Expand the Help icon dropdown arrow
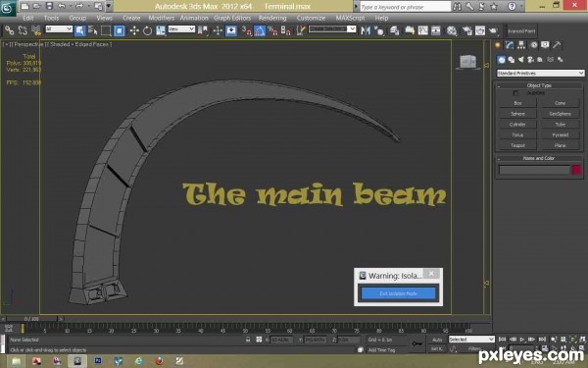This screenshot has height=368, width=588. [520, 6]
